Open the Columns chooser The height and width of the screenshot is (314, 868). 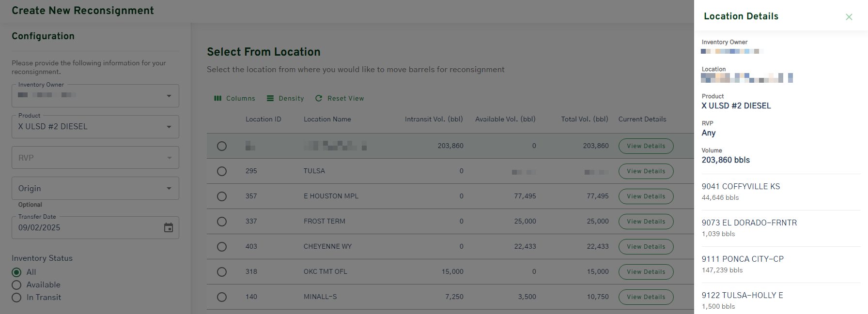click(x=234, y=98)
